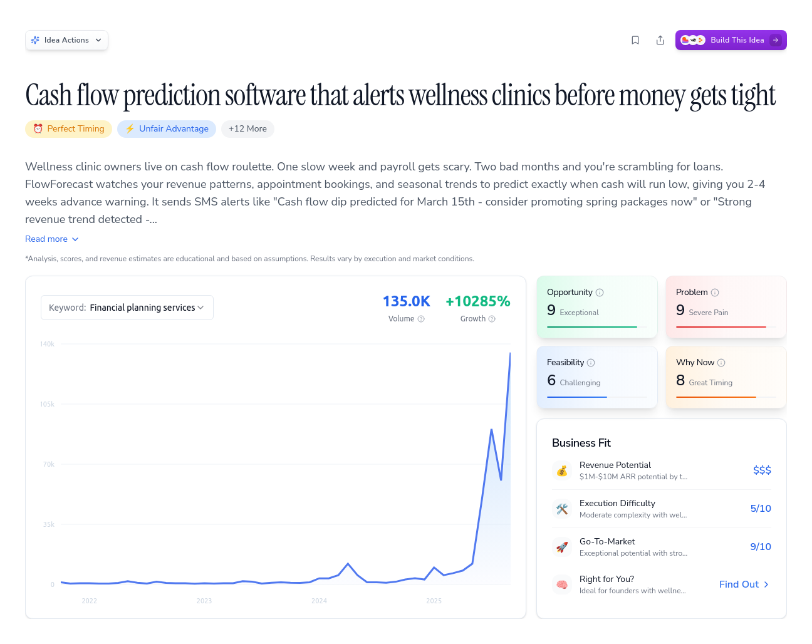This screenshot has width=812, height=644.
Task: Open the Idea Actions dropdown
Action: 66,39
